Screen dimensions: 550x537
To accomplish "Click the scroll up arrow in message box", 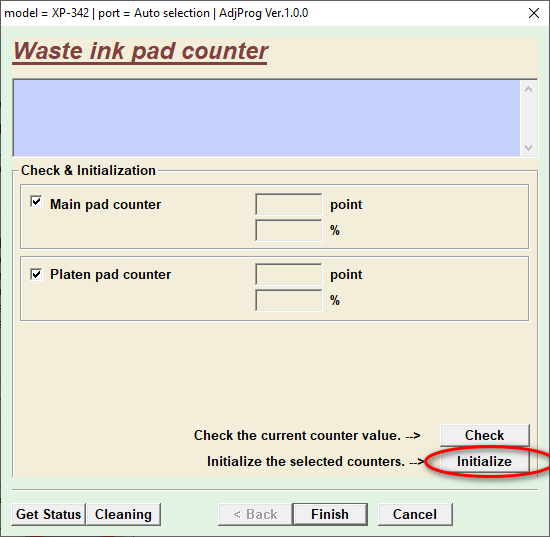I will point(529,89).
